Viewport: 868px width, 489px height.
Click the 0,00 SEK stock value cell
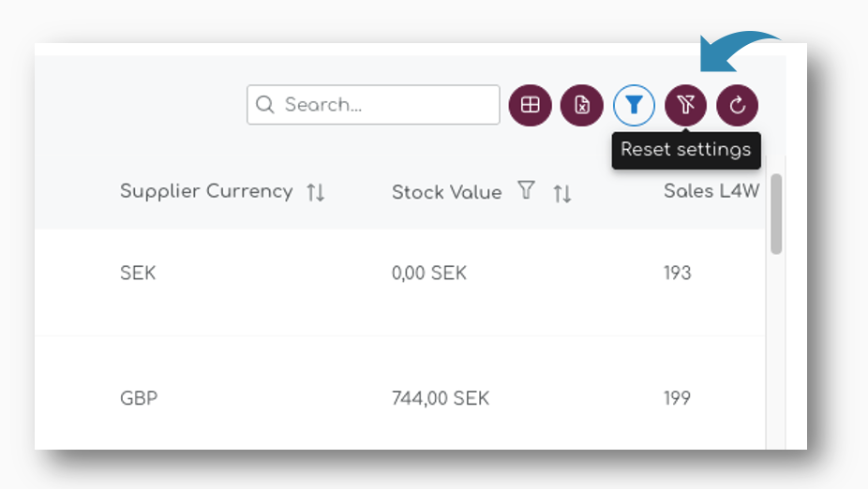(x=429, y=274)
